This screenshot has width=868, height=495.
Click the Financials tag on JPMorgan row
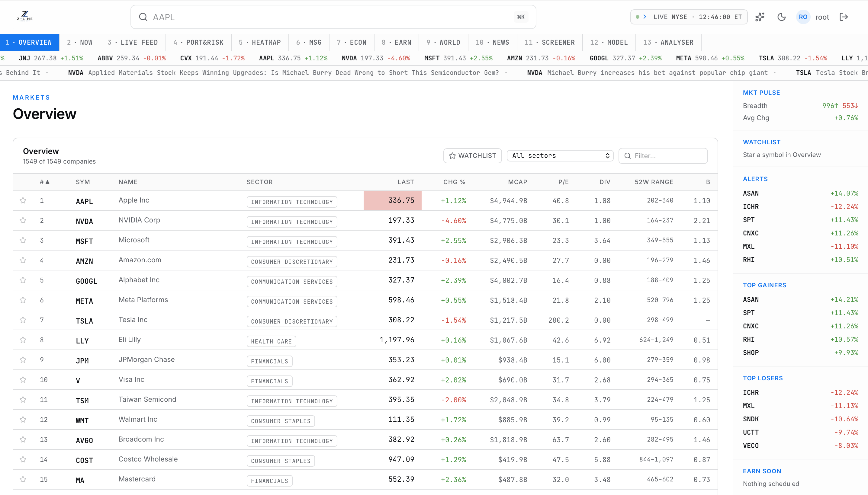click(269, 361)
